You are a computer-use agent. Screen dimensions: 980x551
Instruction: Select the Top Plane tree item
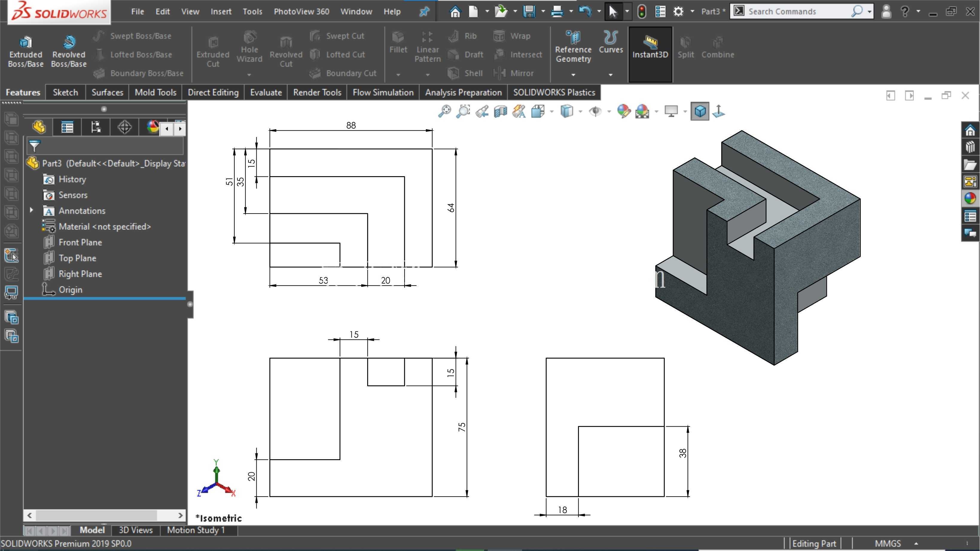click(77, 258)
